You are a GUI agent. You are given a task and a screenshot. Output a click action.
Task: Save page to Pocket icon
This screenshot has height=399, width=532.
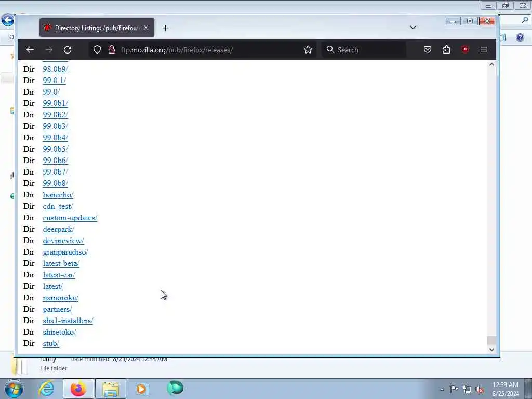[x=428, y=49]
